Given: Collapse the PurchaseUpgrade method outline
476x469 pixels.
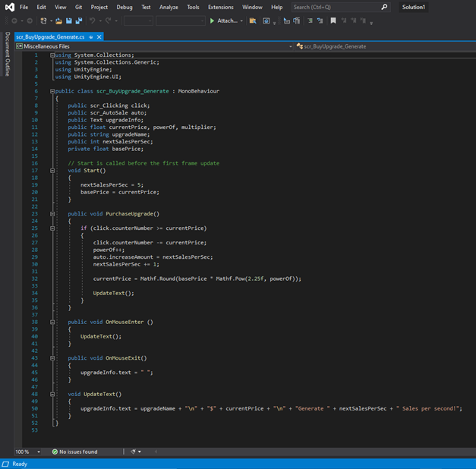Looking at the screenshot, I should pos(52,214).
